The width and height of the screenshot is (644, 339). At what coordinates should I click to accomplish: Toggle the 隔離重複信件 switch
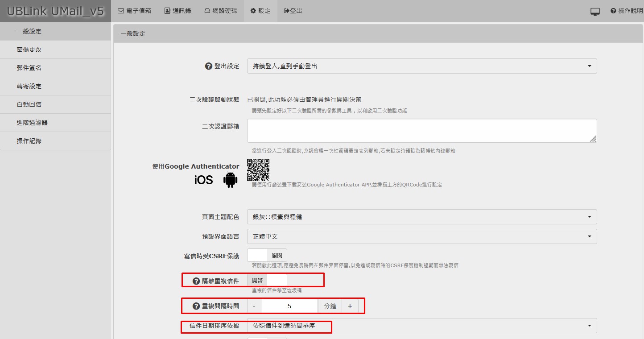267,281
